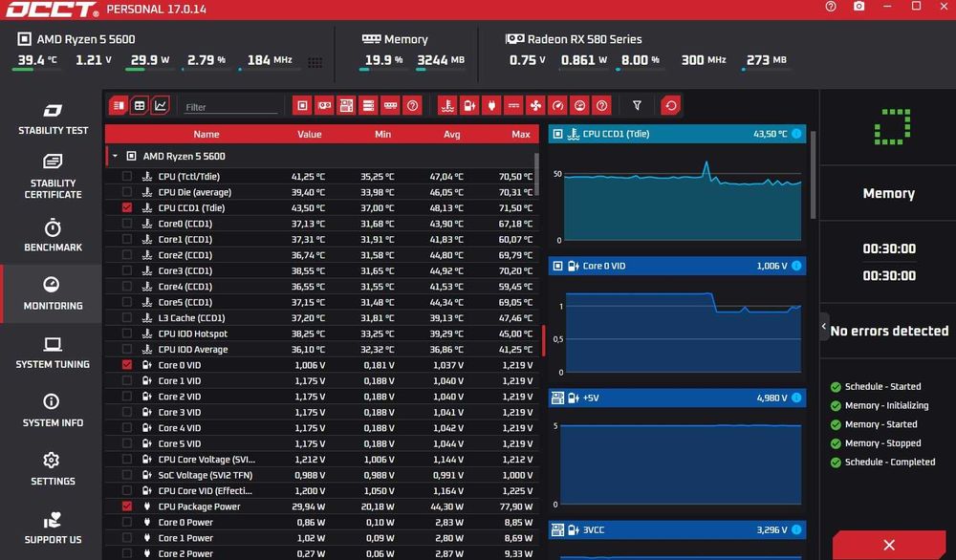
Task: Open info for Core 0 VID graph
Action: coord(796,266)
